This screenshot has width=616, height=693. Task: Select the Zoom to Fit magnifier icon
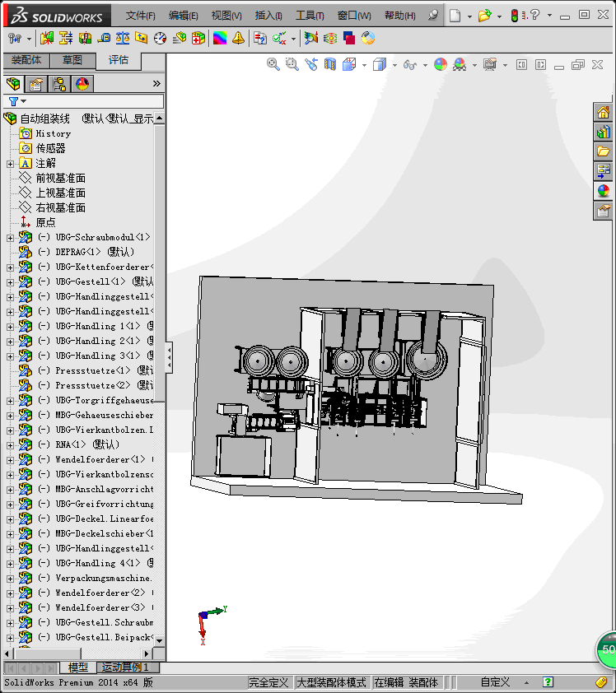pos(273,64)
